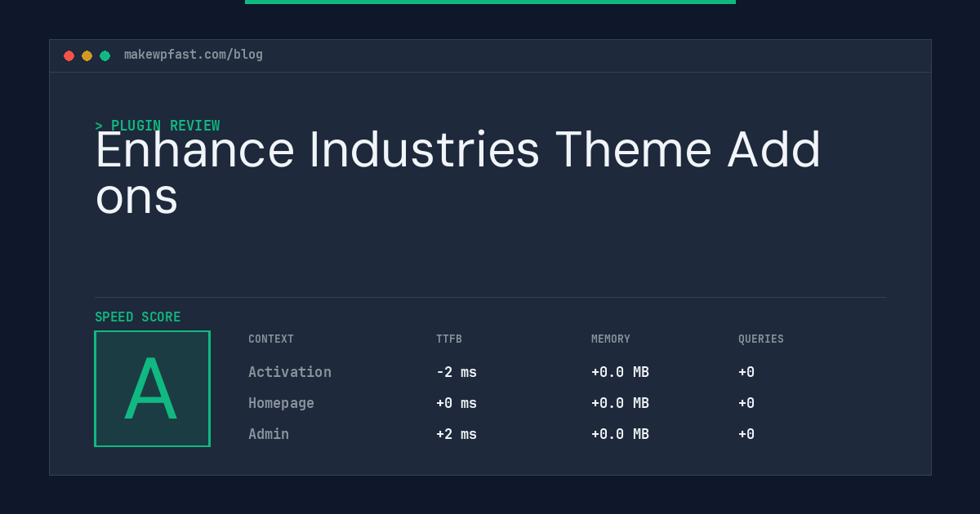This screenshot has width=980, height=514.
Task: Click the TTFB column header
Action: point(449,339)
